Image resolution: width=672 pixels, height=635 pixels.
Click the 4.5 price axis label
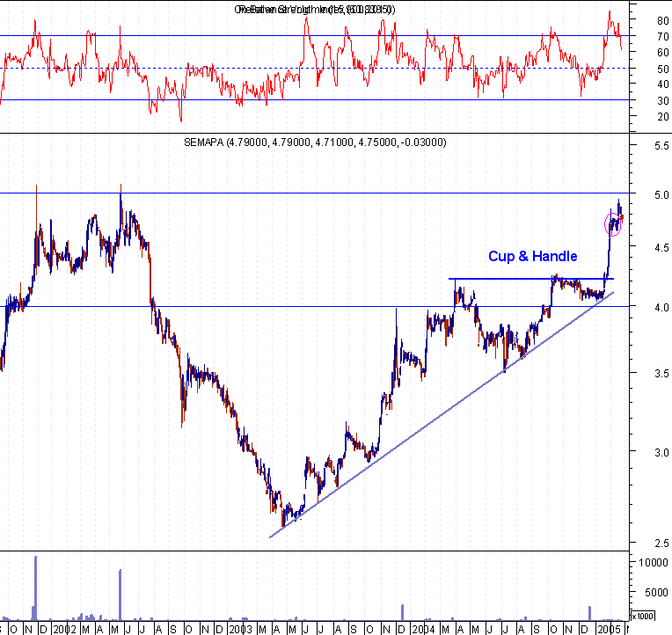click(661, 248)
